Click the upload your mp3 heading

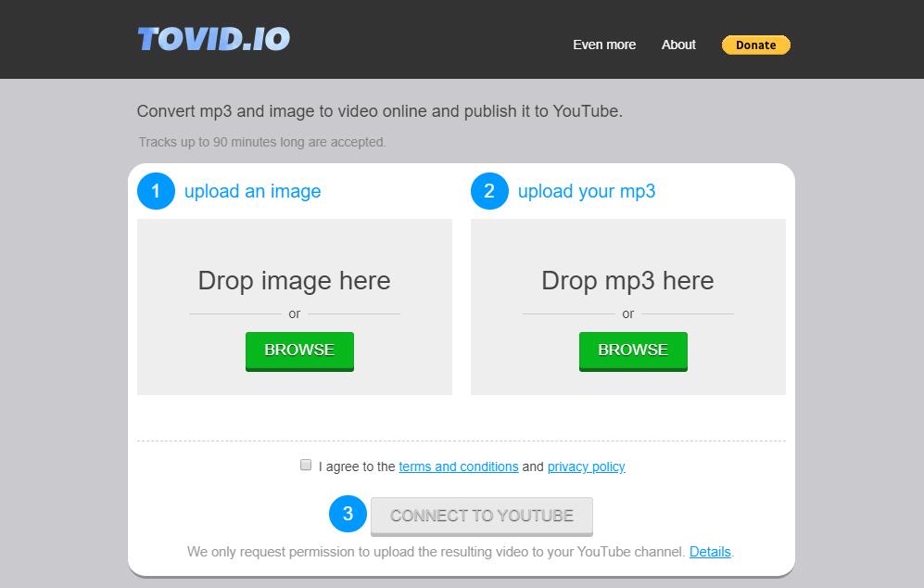click(587, 191)
